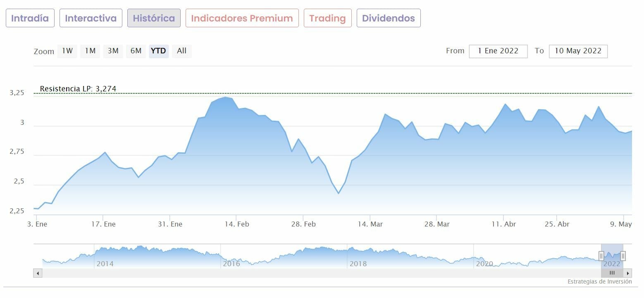This screenshot has height=298, width=644.
Task: Click the YTD zoom button
Action: (158, 51)
